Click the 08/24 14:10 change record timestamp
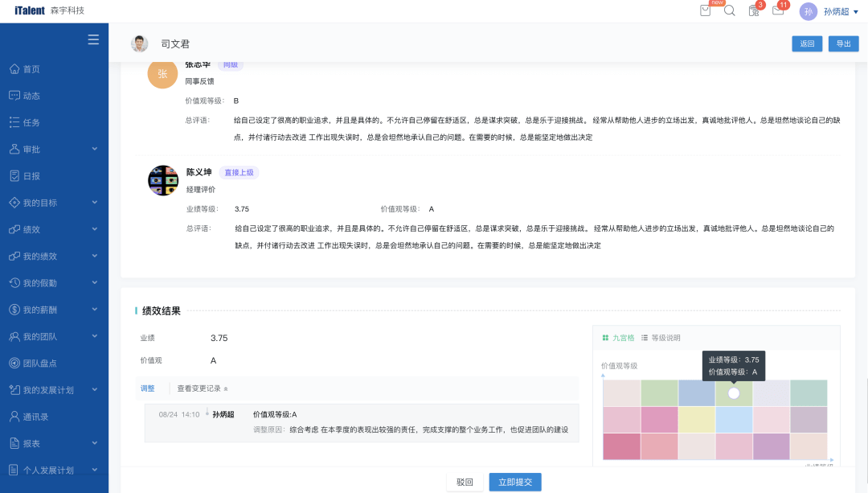Image resolution: width=868 pixels, height=493 pixels. [178, 414]
